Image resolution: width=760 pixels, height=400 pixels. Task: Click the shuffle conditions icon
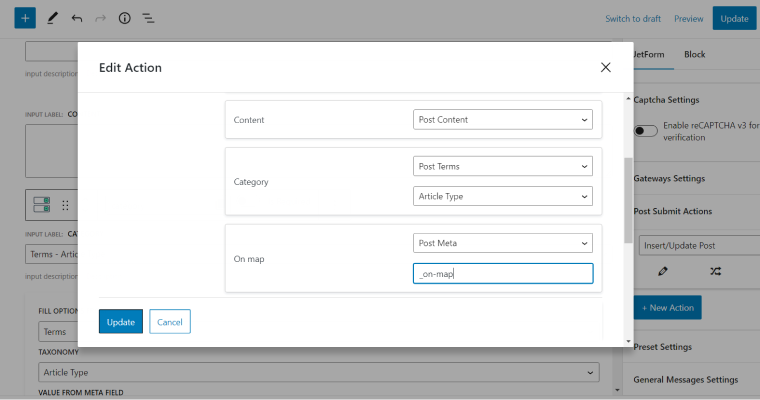(715, 271)
